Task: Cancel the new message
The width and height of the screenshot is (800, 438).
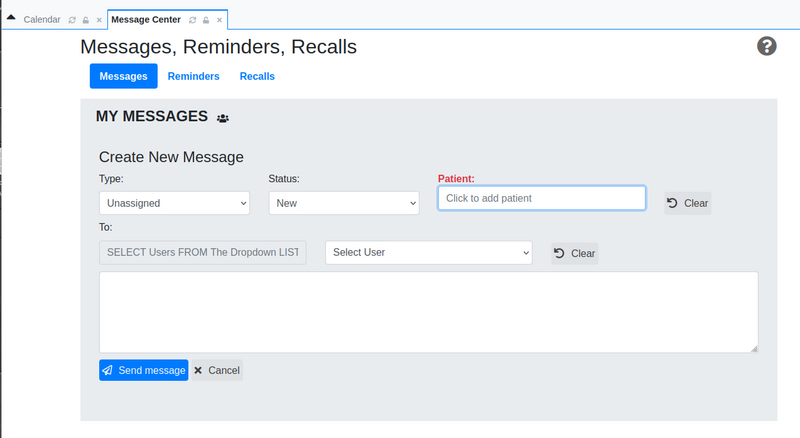Action: tap(217, 370)
